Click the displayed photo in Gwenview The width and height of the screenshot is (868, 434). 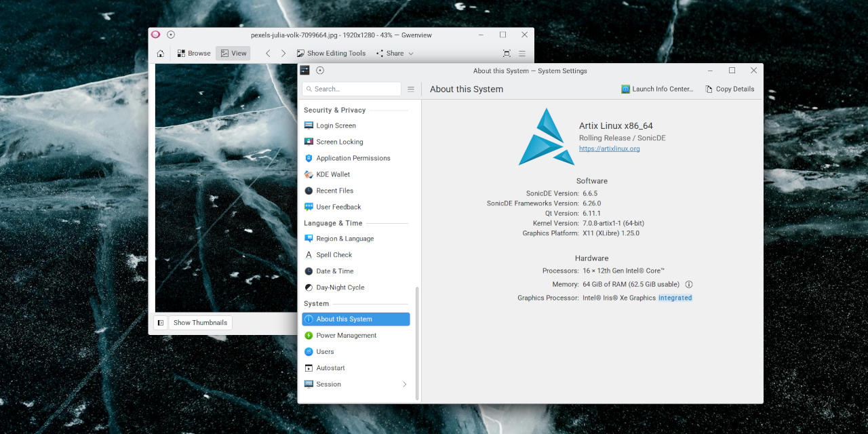tap(226, 188)
